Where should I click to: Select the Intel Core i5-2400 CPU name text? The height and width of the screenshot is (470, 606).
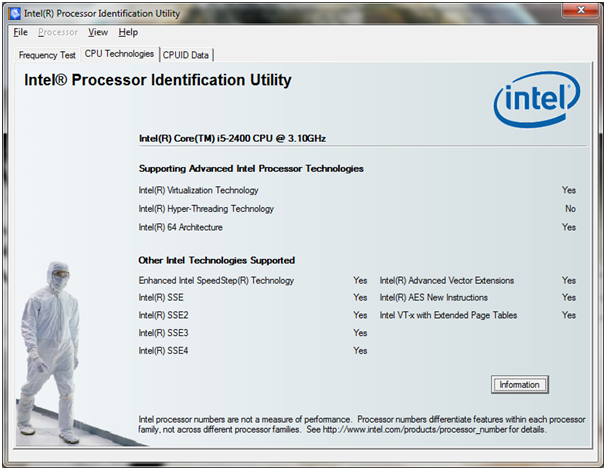232,138
